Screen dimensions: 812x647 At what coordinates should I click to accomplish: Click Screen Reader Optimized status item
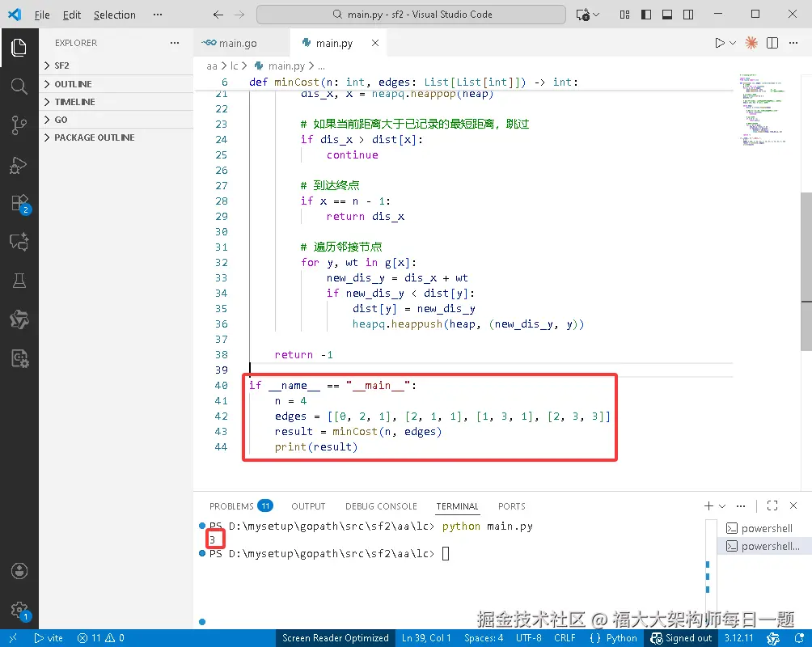(335, 638)
